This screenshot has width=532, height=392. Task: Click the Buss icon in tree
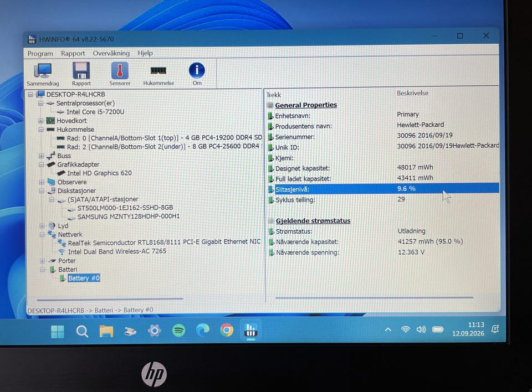pyautogui.click(x=51, y=156)
